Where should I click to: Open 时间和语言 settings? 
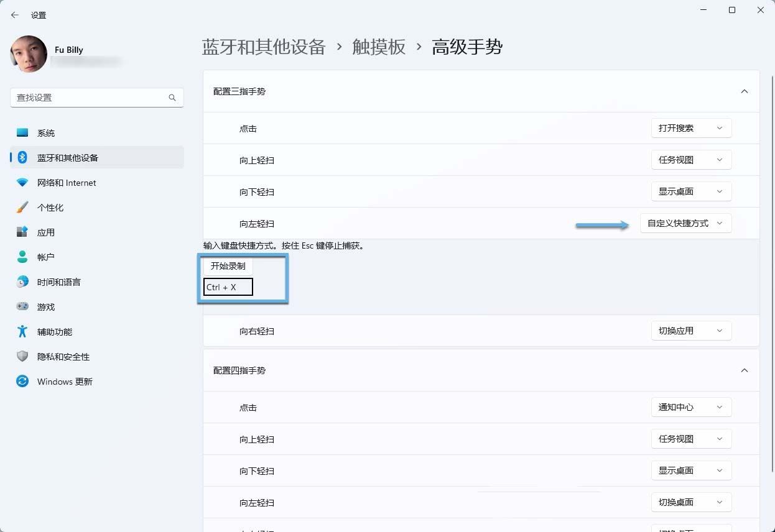coord(59,282)
